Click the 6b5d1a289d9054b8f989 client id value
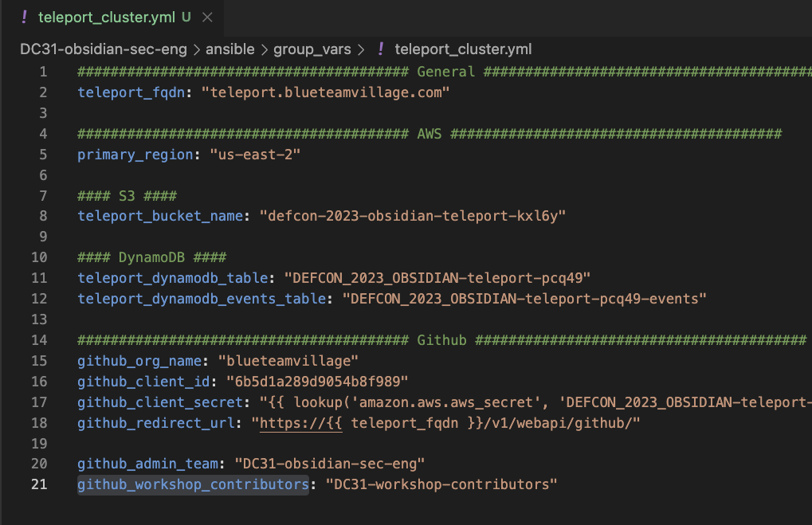The image size is (812, 525). coord(317,382)
